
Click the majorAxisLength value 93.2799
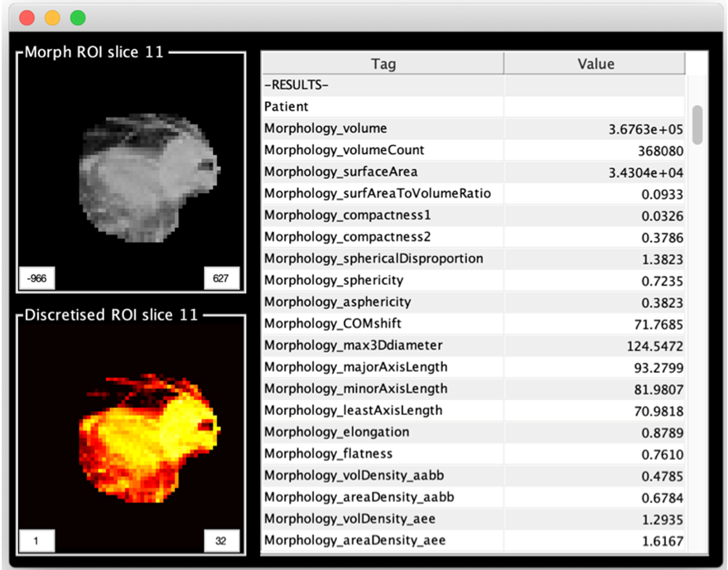pos(658,368)
